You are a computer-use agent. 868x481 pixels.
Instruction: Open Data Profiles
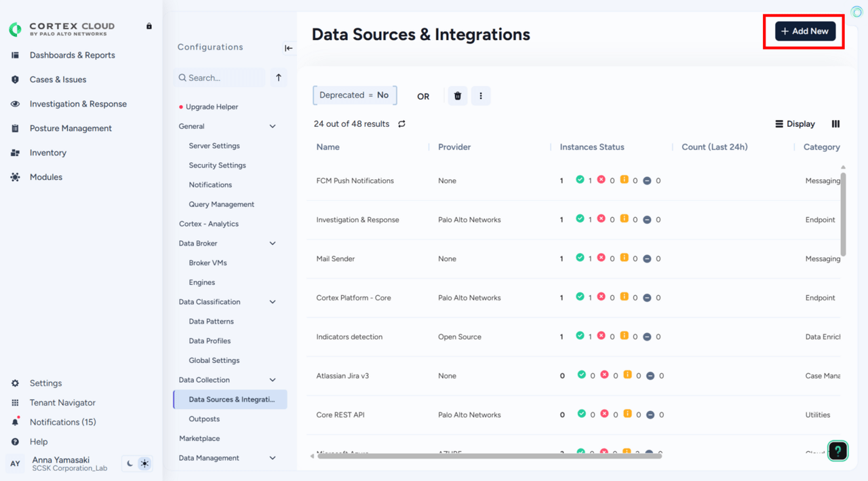pyautogui.click(x=210, y=341)
